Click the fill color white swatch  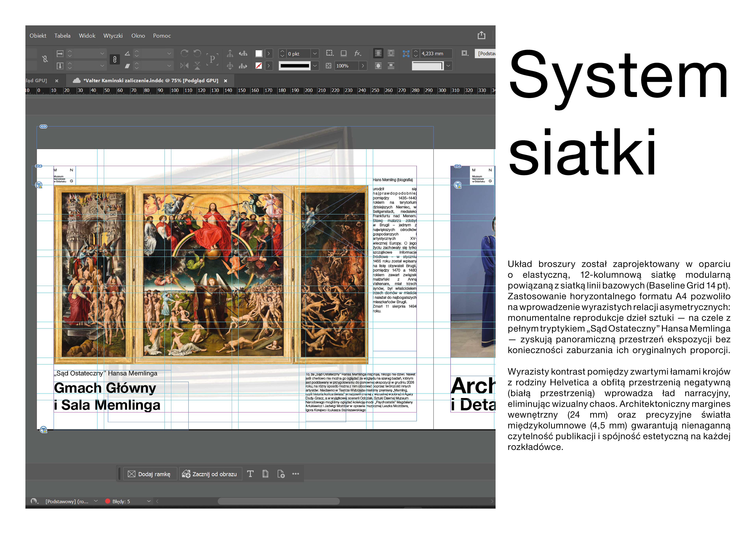(x=259, y=53)
